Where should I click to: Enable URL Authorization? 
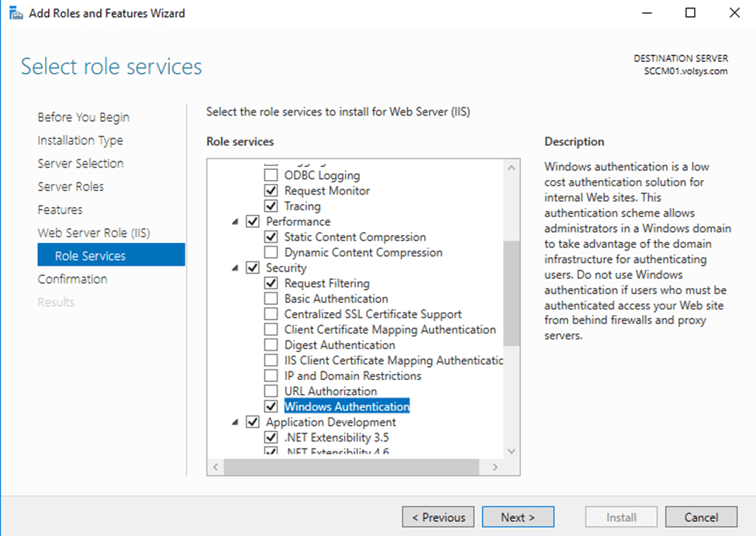(x=271, y=391)
